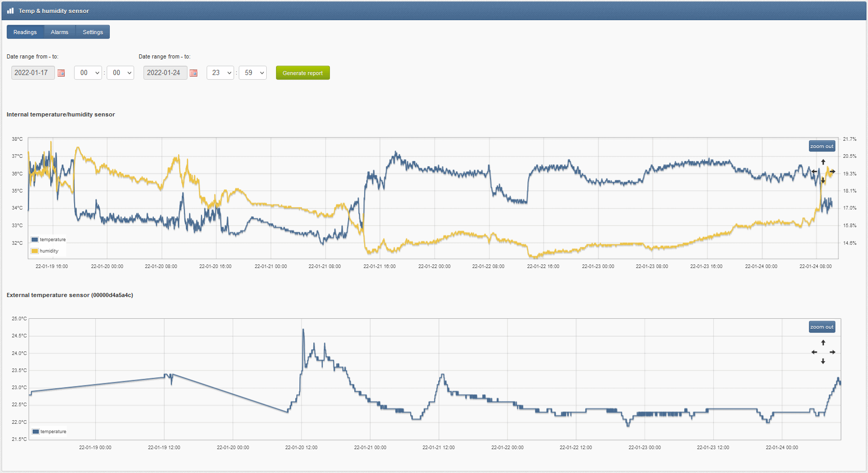868x473 pixels.
Task: Open end minute dropdown showing 59
Action: (253, 73)
